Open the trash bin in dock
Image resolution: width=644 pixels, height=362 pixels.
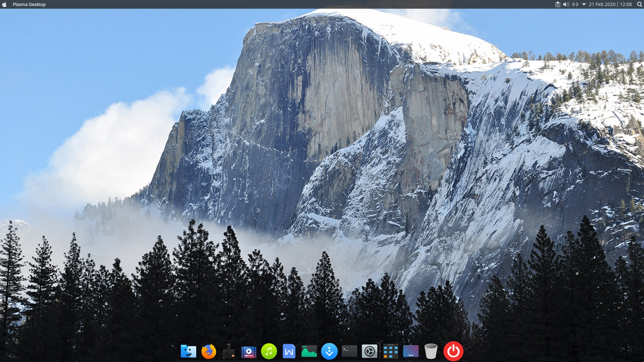[431, 351]
